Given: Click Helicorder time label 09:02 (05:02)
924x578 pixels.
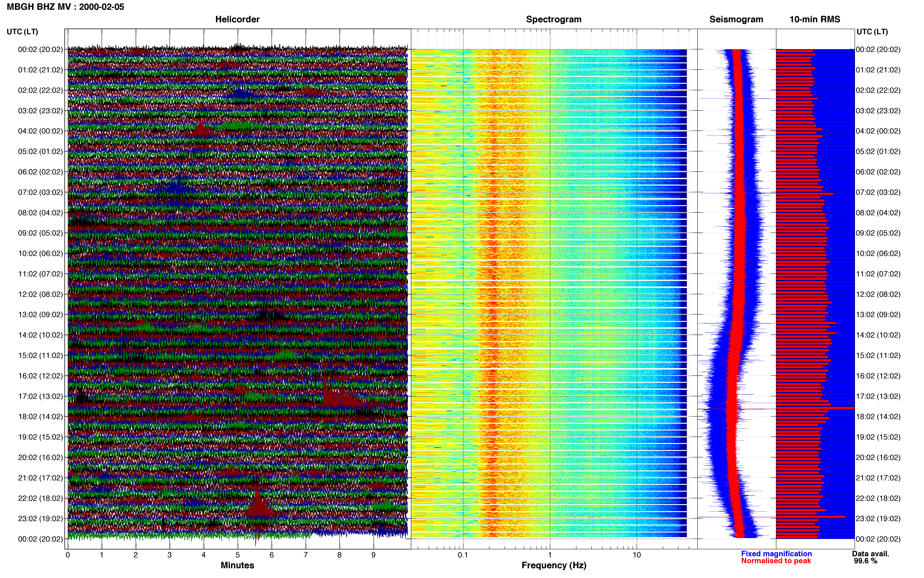Looking at the screenshot, I should 41,233.
